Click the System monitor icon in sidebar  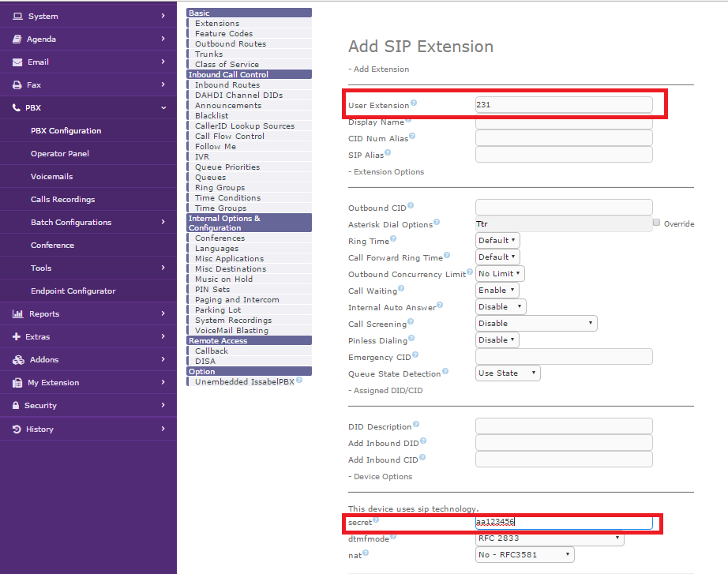click(17, 16)
